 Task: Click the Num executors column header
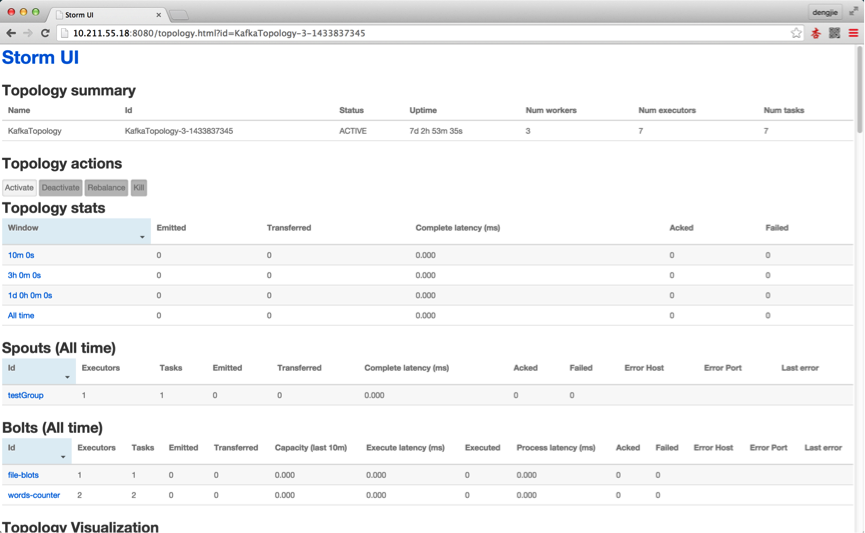667,110
